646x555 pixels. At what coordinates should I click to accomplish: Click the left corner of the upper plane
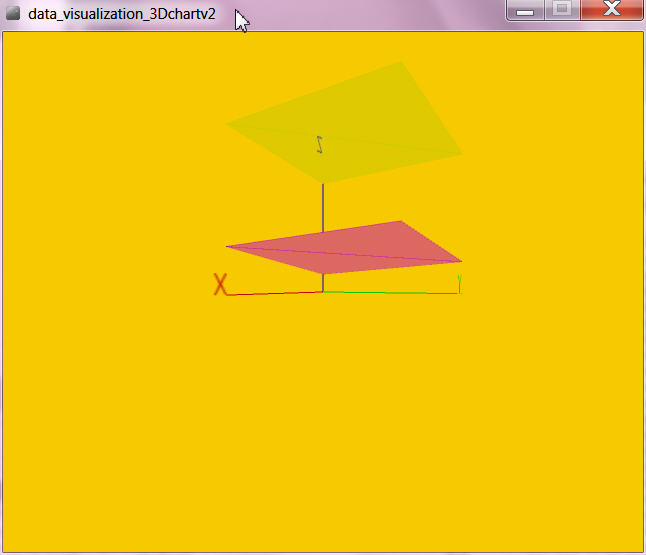[x=228, y=124]
